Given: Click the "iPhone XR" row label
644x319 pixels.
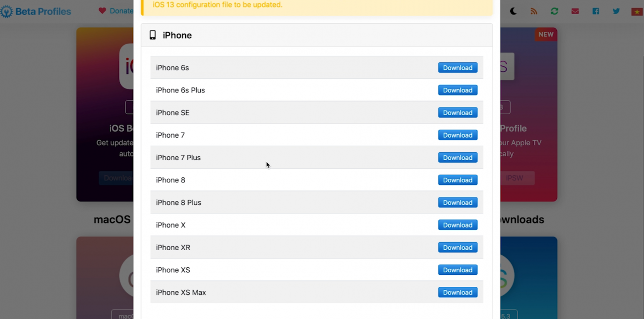Looking at the screenshot, I should 173,248.
